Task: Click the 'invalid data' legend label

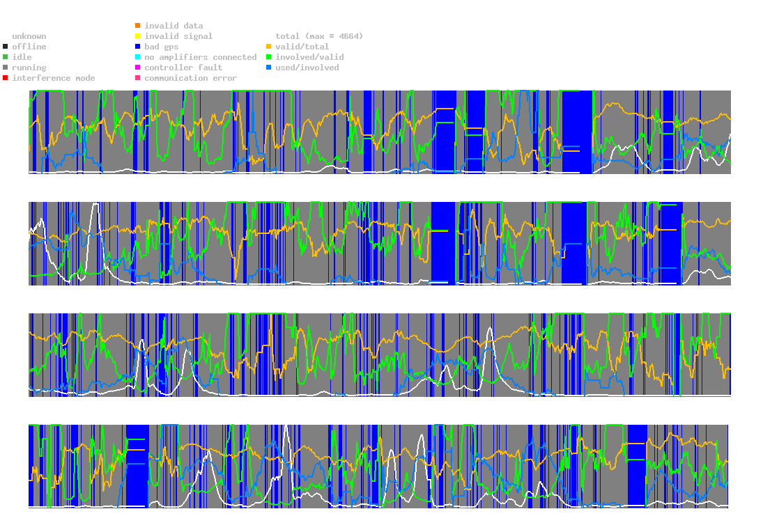Action: pyautogui.click(x=174, y=26)
